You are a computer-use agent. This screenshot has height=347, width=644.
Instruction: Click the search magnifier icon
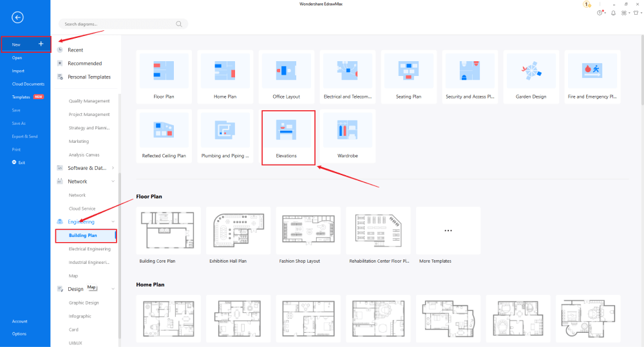[x=178, y=24]
